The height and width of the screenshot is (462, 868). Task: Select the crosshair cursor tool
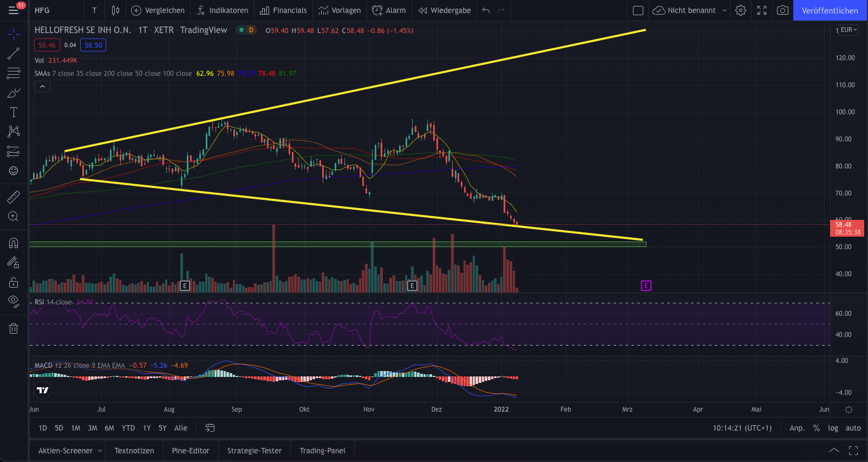point(14,35)
